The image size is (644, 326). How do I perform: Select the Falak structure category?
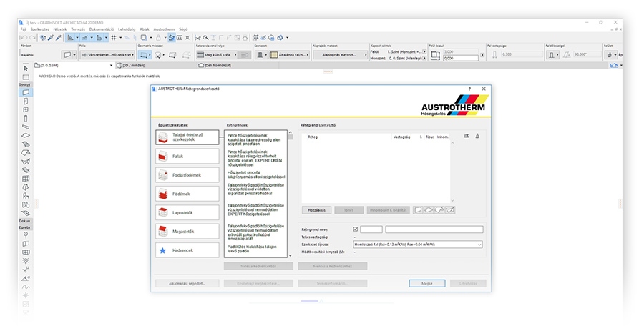(x=187, y=157)
